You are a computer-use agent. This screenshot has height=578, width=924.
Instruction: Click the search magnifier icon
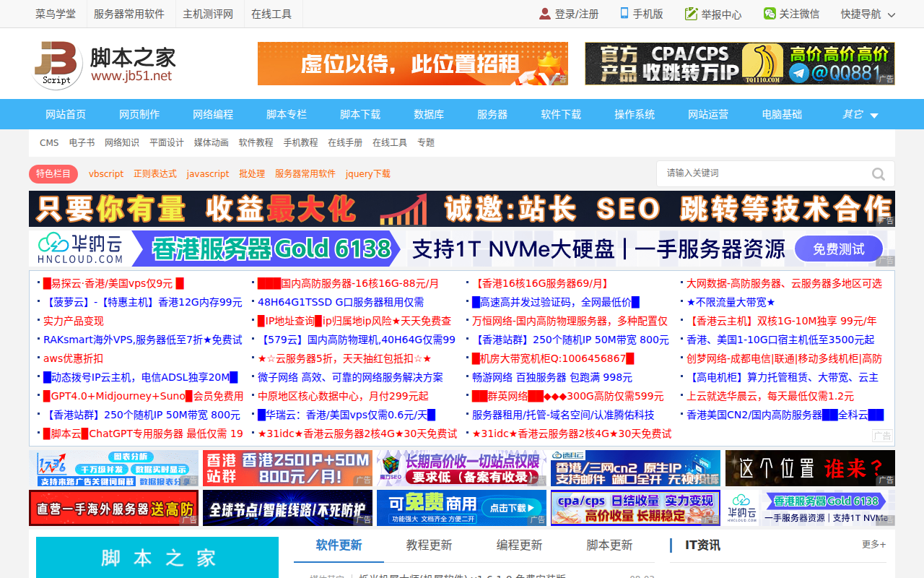879,174
